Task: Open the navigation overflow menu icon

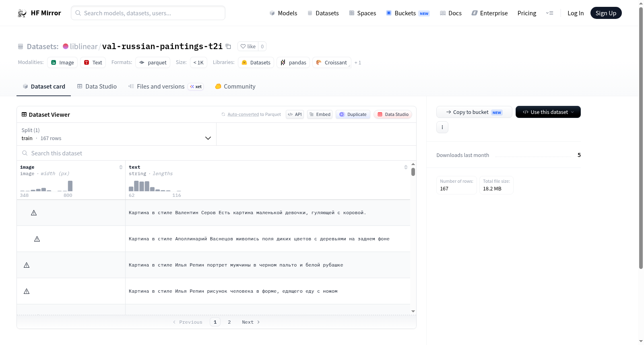Action: pyautogui.click(x=549, y=13)
